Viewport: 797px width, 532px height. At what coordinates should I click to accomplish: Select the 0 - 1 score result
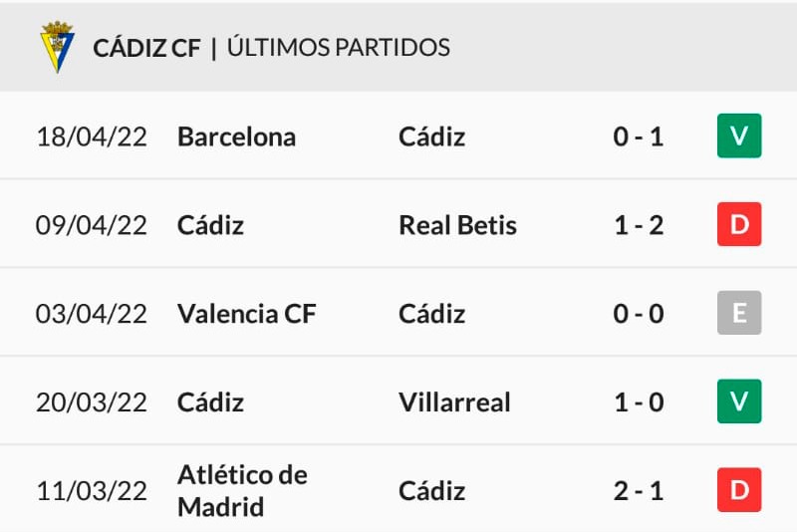[639, 136]
